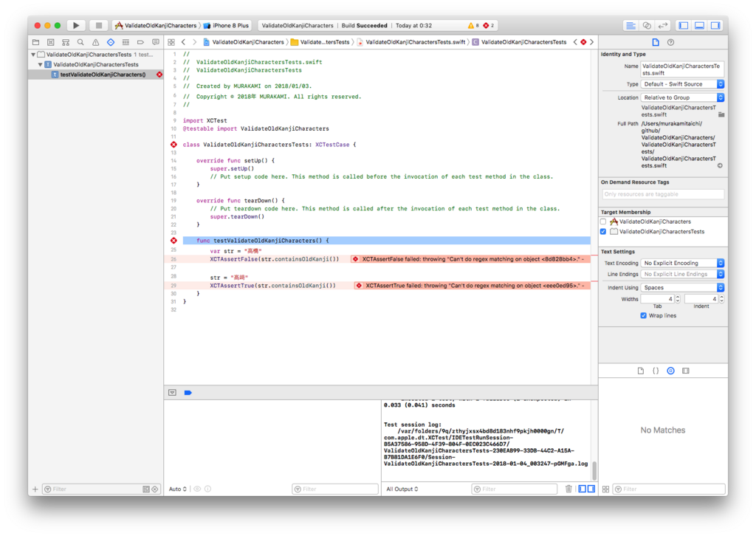Reveal the full path in Finder arrow
756x536 pixels.
tap(720, 166)
